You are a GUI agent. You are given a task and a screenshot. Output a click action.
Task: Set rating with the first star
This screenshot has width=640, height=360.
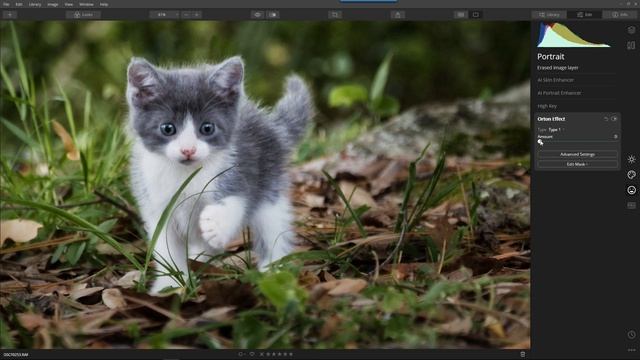point(268,354)
